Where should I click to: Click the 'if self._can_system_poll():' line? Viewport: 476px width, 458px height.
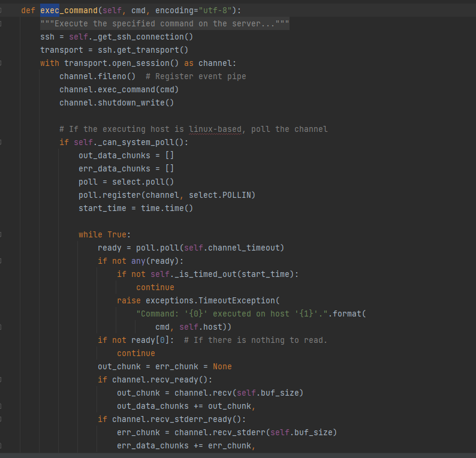pos(124,143)
